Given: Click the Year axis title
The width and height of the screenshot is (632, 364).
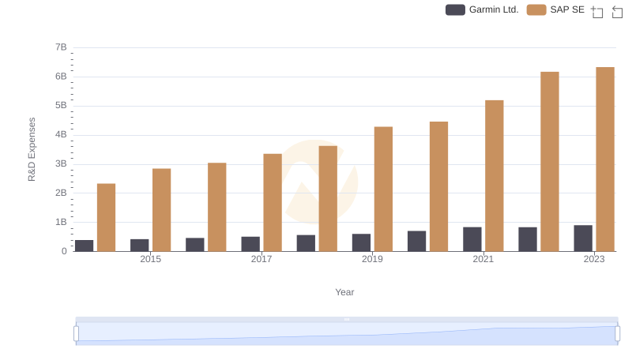Looking at the screenshot, I should coord(344,292).
